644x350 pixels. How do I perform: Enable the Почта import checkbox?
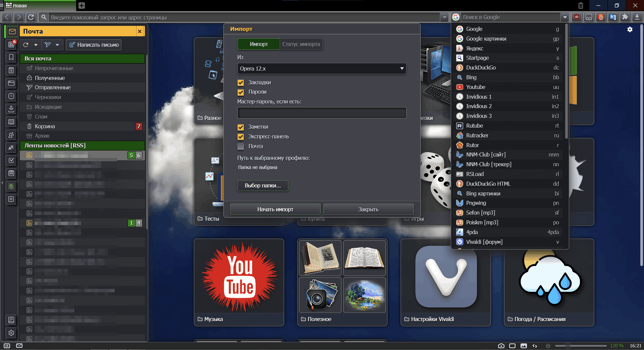pos(240,146)
